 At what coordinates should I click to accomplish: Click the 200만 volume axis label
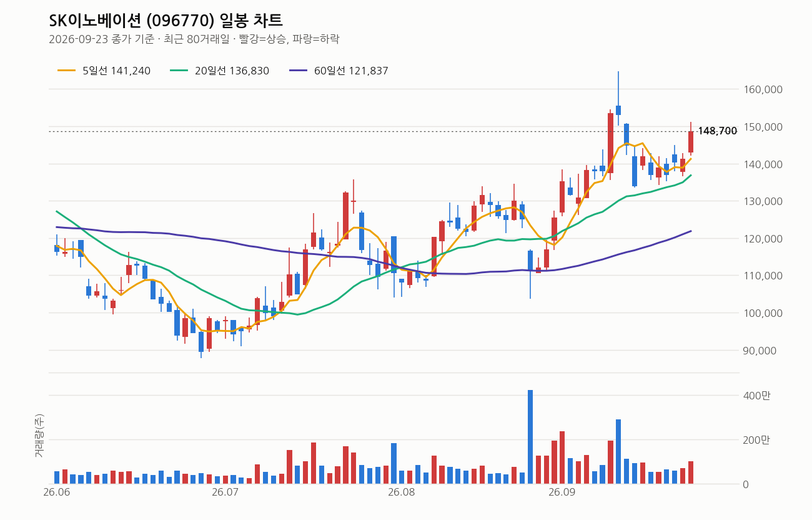[x=756, y=440]
